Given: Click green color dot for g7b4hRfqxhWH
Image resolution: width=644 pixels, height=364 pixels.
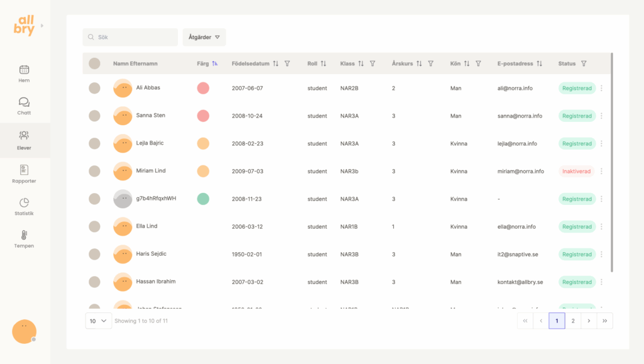Looking at the screenshot, I should (203, 199).
